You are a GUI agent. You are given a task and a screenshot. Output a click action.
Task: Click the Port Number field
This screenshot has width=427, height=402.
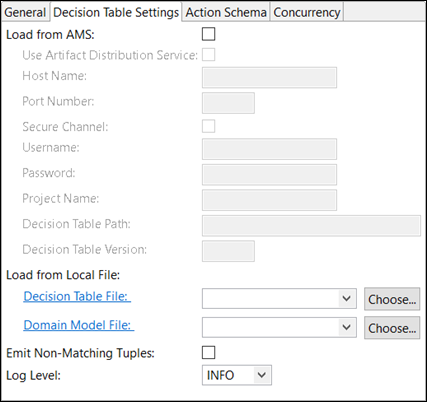(228, 103)
